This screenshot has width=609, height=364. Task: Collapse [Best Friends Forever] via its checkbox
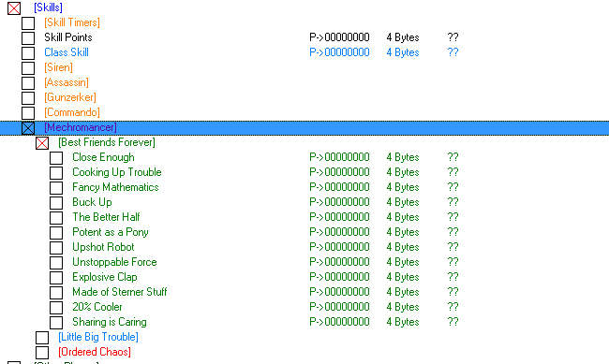(42, 143)
